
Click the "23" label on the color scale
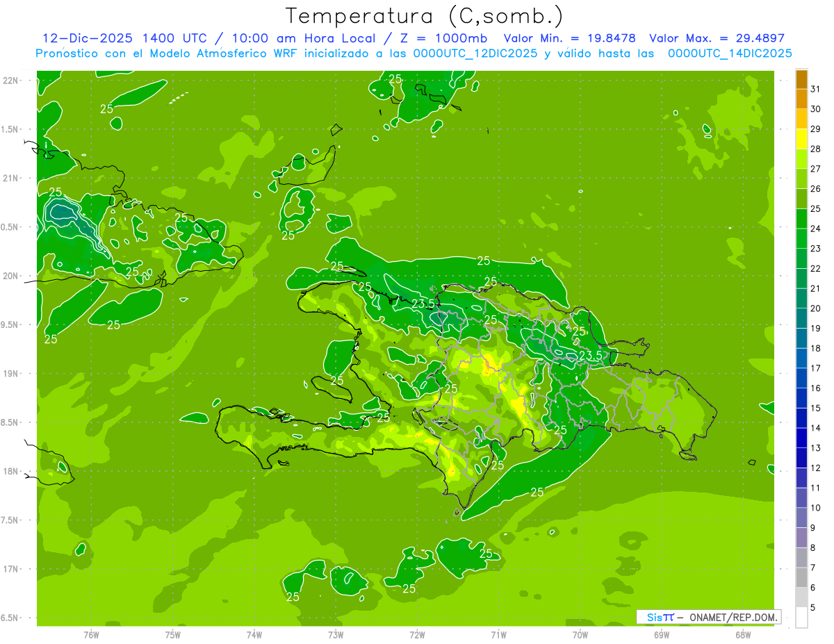click(x=815, y=249)
